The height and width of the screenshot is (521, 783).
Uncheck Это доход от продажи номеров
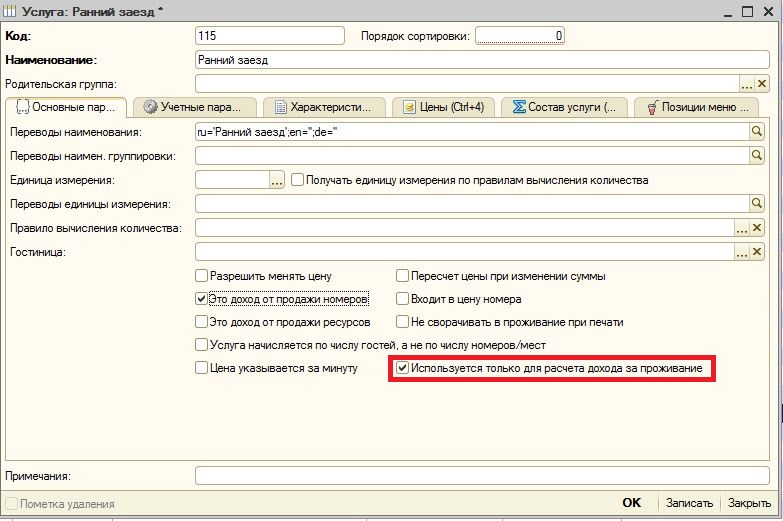[x=201, y=299]
